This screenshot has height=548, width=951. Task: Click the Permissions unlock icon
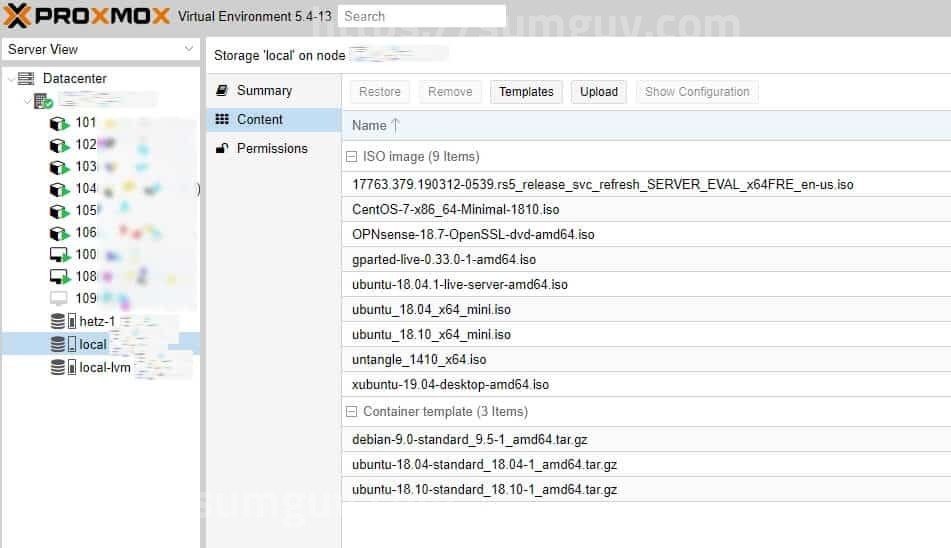click(x=222, y=148)
